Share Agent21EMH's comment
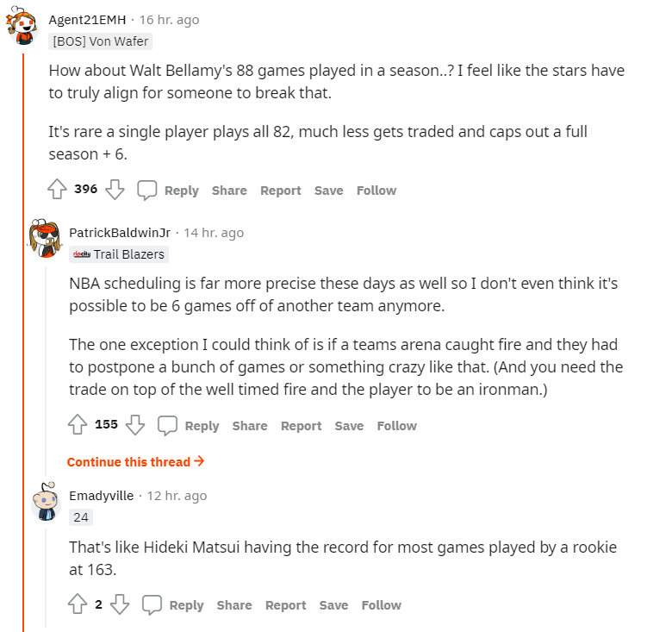The width and height of the screenshot is (672, 632). click(x=229, y=191)
